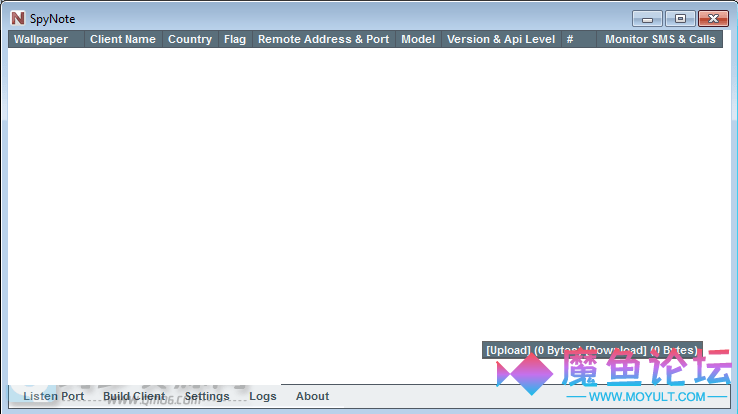738x414 pixels.
Task: Open the Logs menu
Action: pos(263,396)
